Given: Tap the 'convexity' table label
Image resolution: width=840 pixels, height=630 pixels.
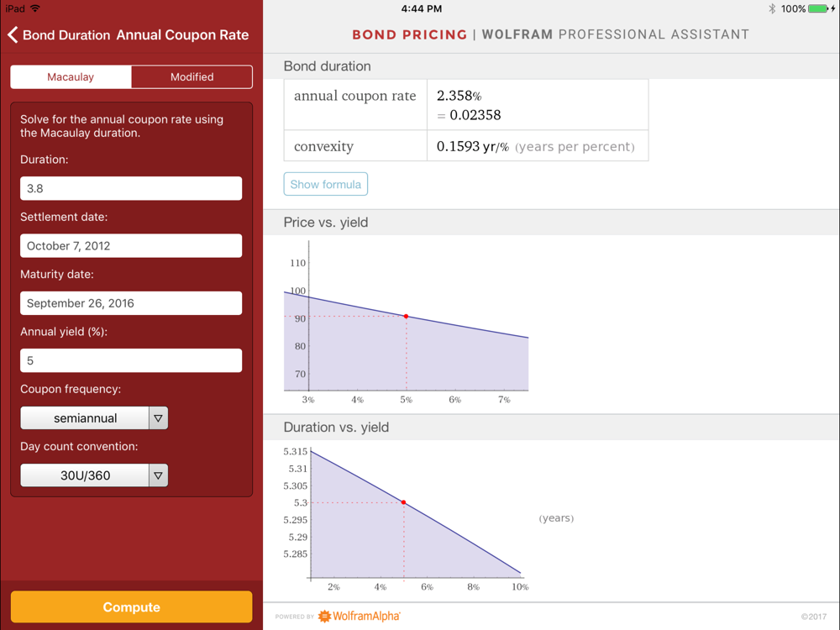Looking at the screenshot, I should pyautogui.click(x=323, y=147).
